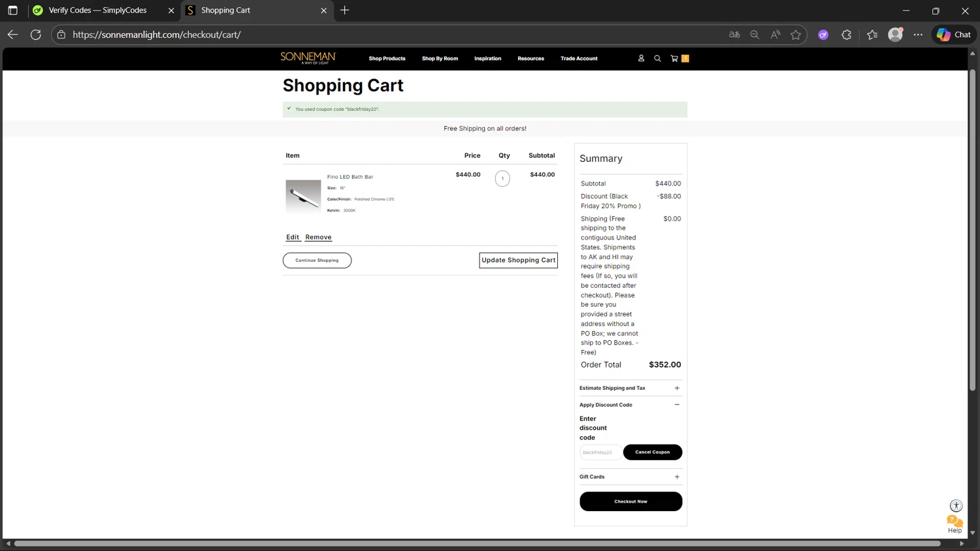The image size is (980, 551).
Task: Open the Copilot Chat button
Action: pos(954,35)
